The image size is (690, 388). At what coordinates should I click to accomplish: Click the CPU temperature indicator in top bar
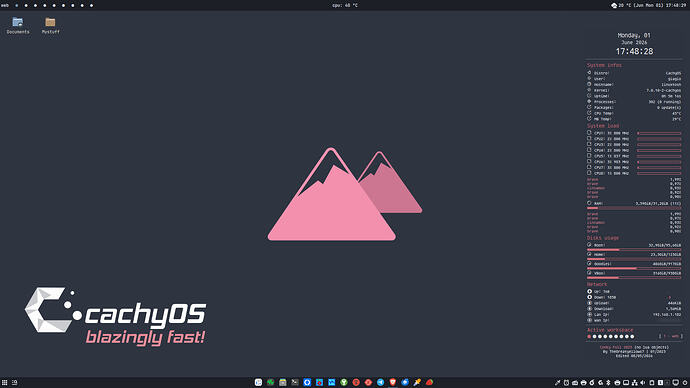[345, 5]
